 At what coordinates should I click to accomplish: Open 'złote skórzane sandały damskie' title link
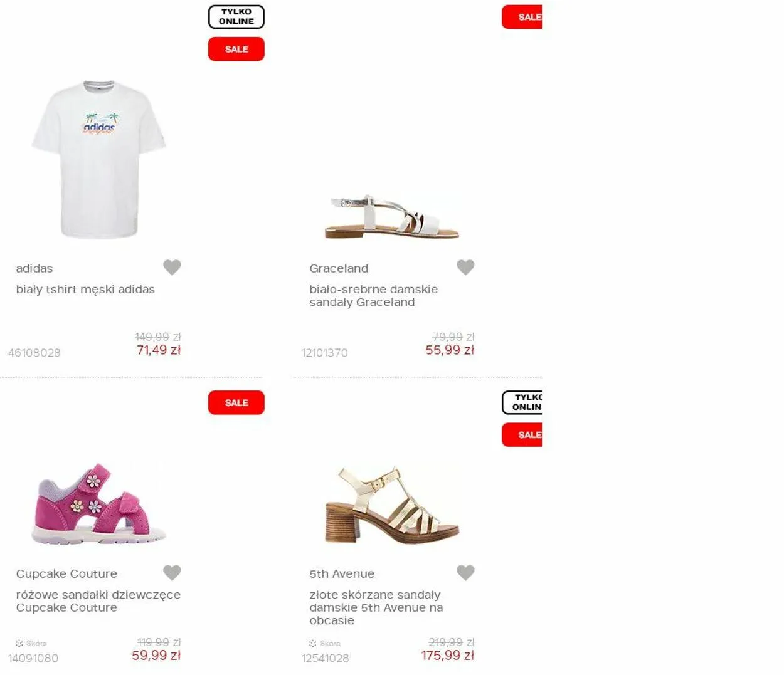click(x=376, y=607)
